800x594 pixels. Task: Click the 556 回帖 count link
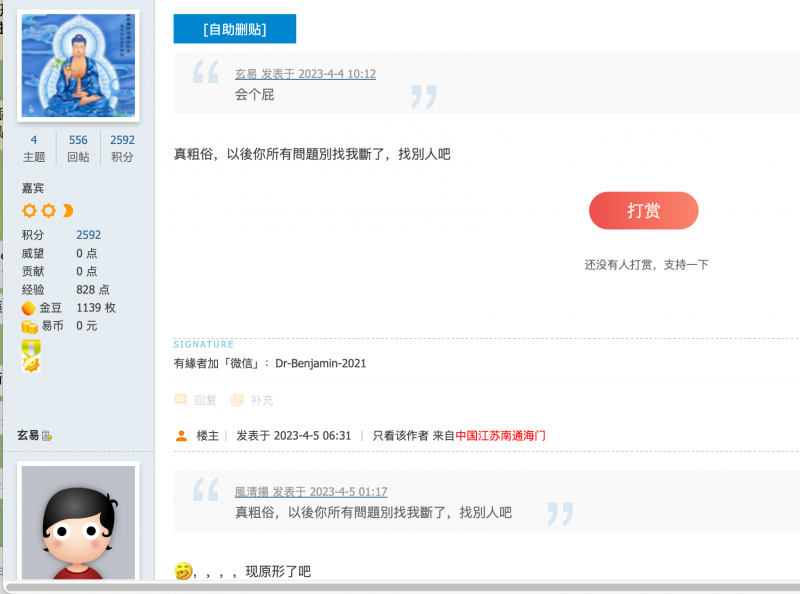(x=78, y=139)
